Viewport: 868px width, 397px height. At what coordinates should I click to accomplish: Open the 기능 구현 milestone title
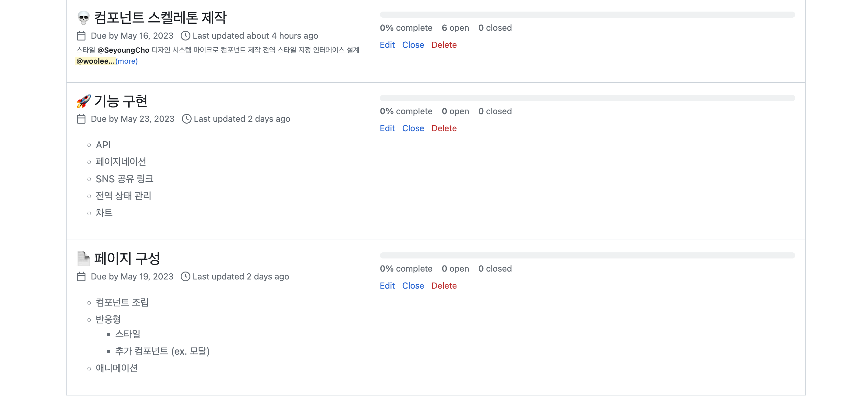[x=121, y=101]
